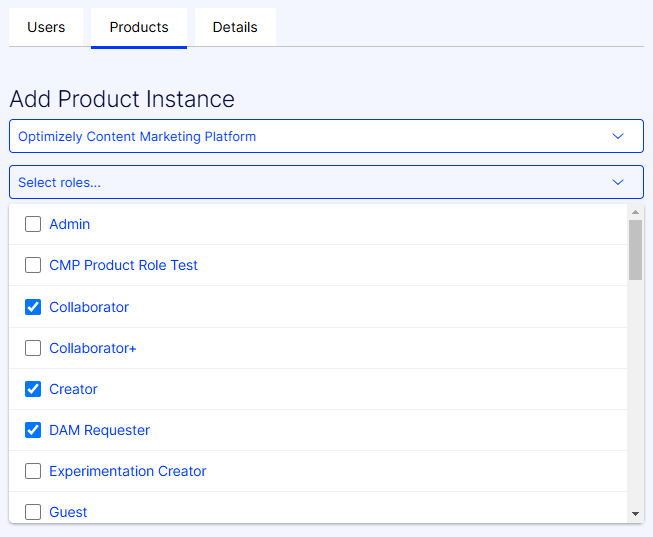
Task: Click the Select roles chevron arrow
Action: (x=618, y=182)
